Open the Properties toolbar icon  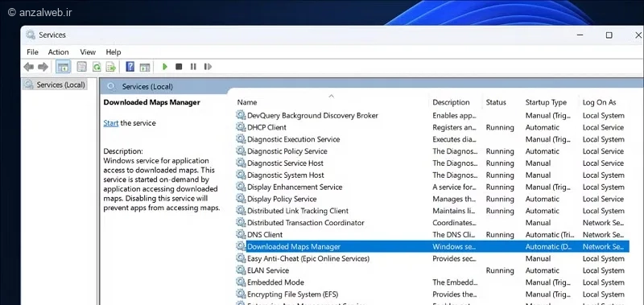pyautogui.click(x=82, y=67)
